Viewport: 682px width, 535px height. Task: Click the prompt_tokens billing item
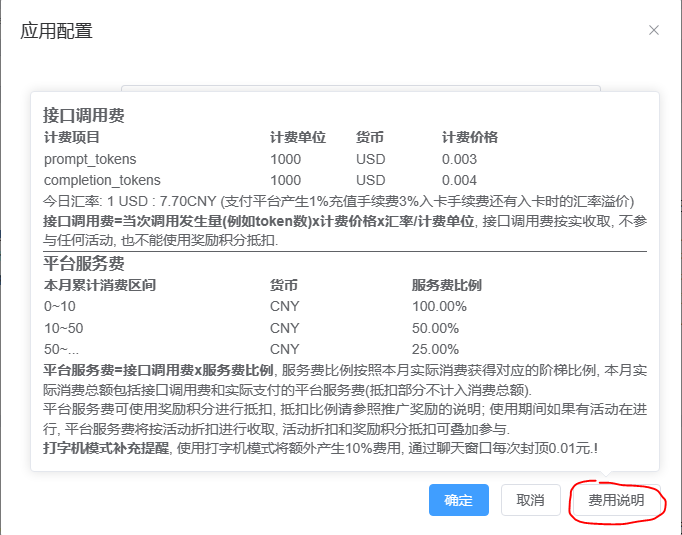coord(90,159)
